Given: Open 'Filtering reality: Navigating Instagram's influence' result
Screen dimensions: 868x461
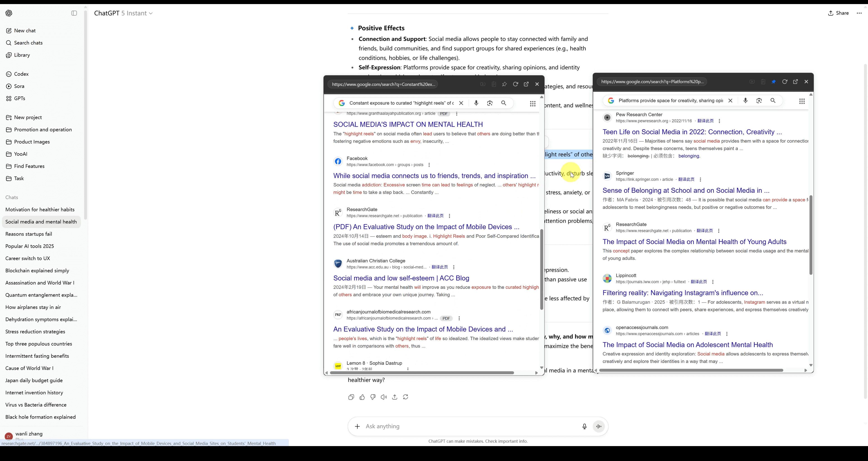Looking at the screenshot, I should click(x=683, y=293).
